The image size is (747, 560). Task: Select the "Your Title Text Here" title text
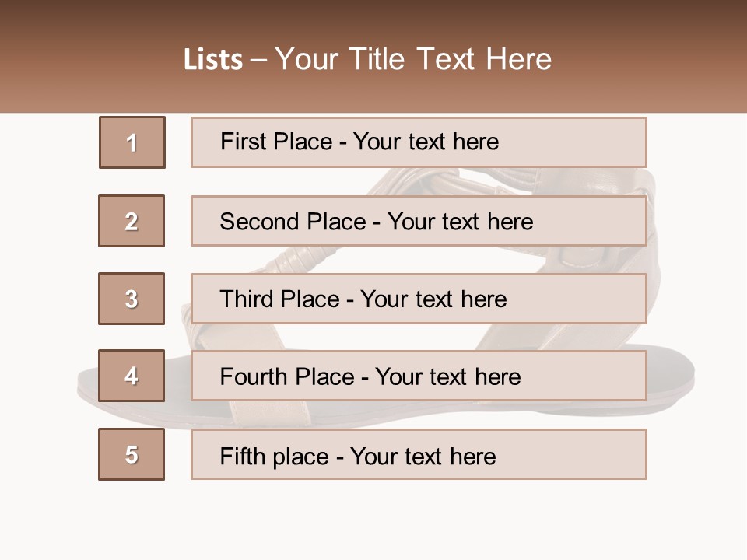coord(413,59)
